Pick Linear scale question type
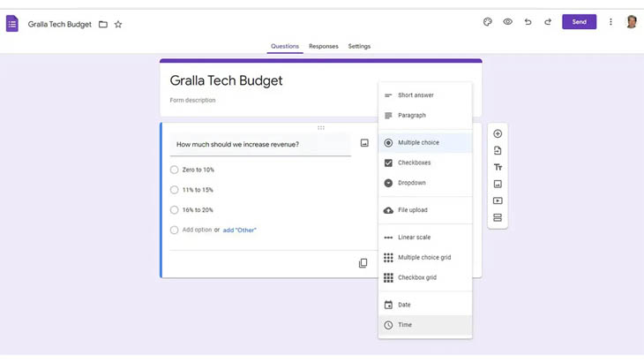Image resolution: width=644 pixels, height=363 pixels. pos(414,237)
